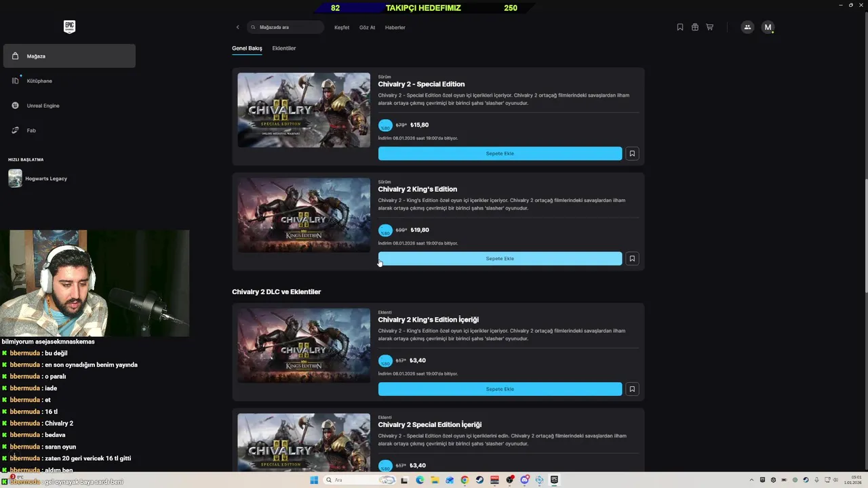The image size is (868, 488).
Task: Click chat message "Chivalry 2"
Action: click(59, 423)
